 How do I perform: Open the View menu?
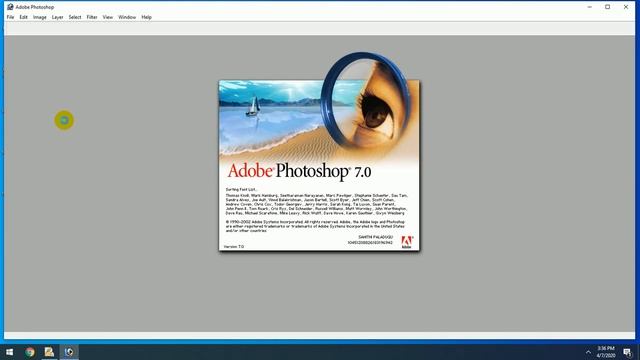coord(107,17)
